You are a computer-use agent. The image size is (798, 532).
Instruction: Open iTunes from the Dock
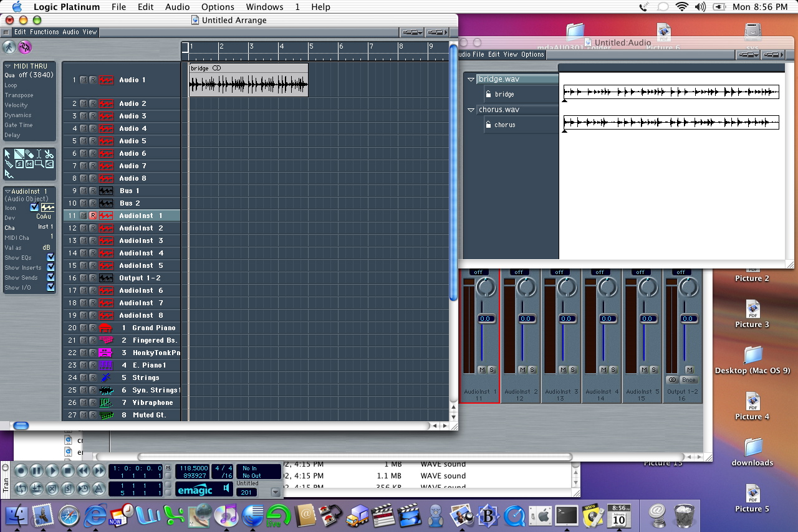click(x=226, y=515)
